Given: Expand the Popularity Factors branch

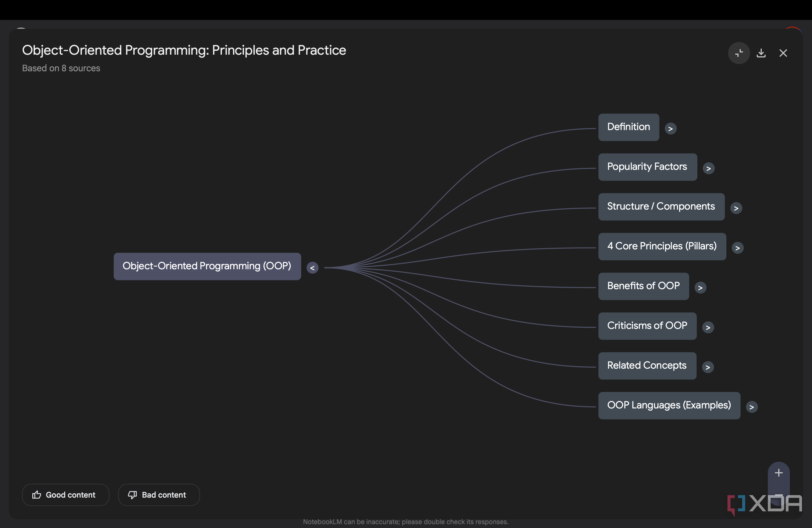Looking at the screenshot, I should (x=709, y=168).
